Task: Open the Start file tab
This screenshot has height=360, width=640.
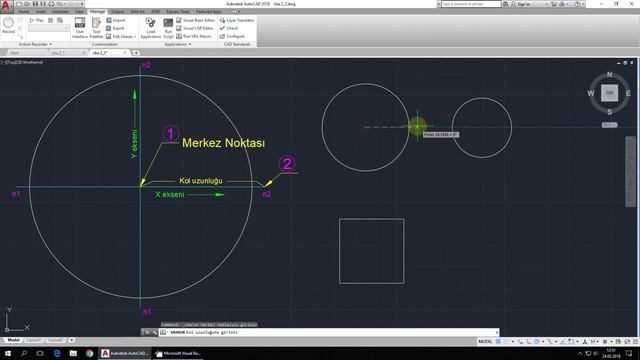Action: [x=15, y=53]
